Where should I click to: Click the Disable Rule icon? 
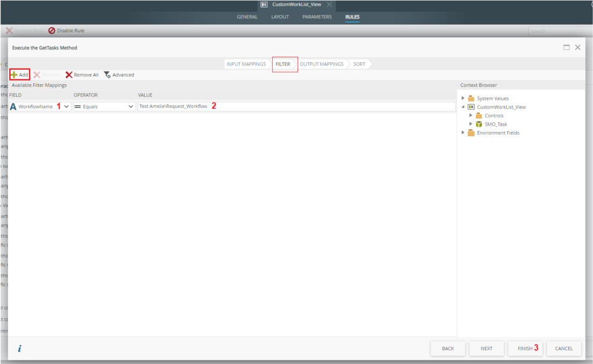(52, 31)
